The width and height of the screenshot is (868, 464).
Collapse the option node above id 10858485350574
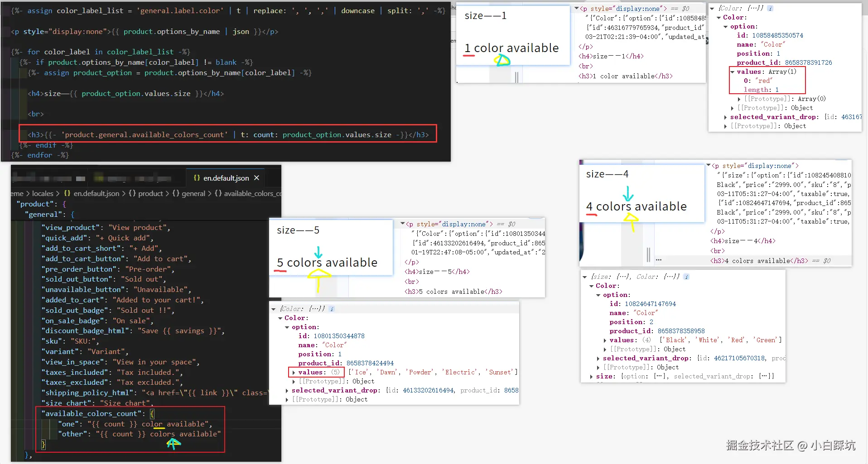tap(725, 26)
